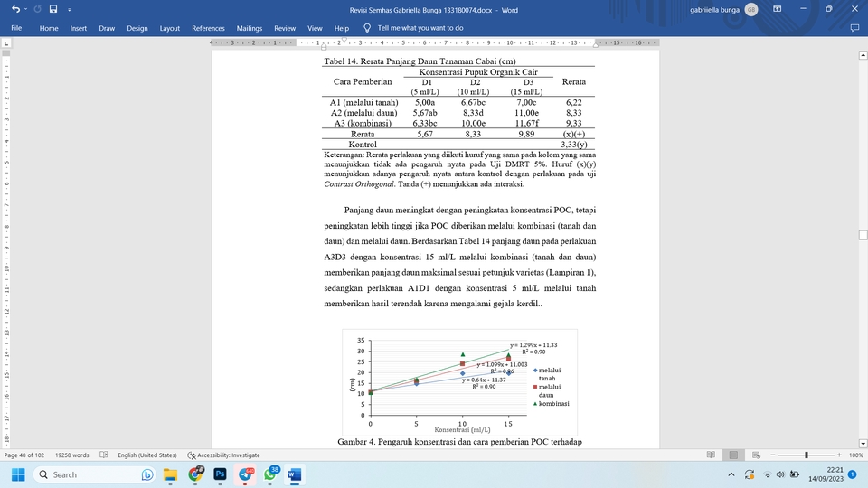Open the gabriiella bunga account avatar
The width and height of the screenshot is (868, 488).
click(751, 9)
